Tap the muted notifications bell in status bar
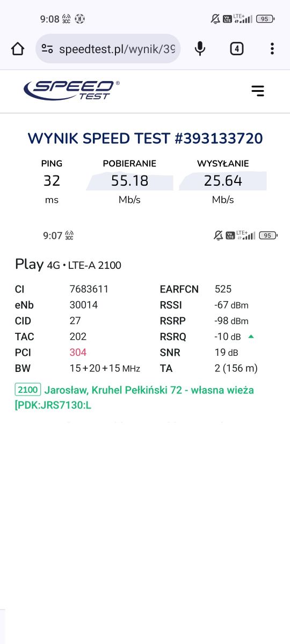Viewport: 290px width, 644px height. click(x=216, y=19)
